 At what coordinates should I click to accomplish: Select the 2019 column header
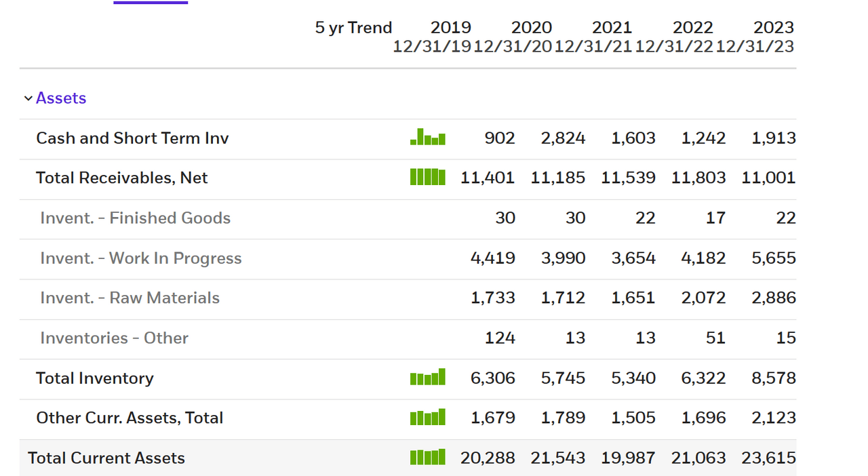(x=451, y=28)
